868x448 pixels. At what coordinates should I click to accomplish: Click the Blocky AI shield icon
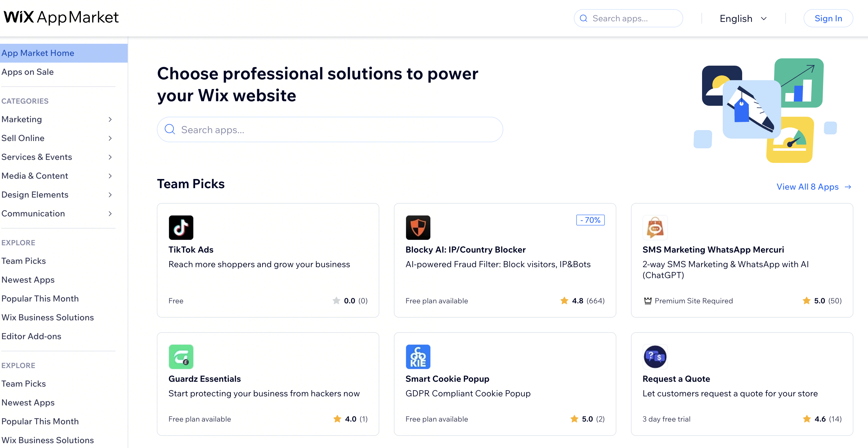point(418,227)
